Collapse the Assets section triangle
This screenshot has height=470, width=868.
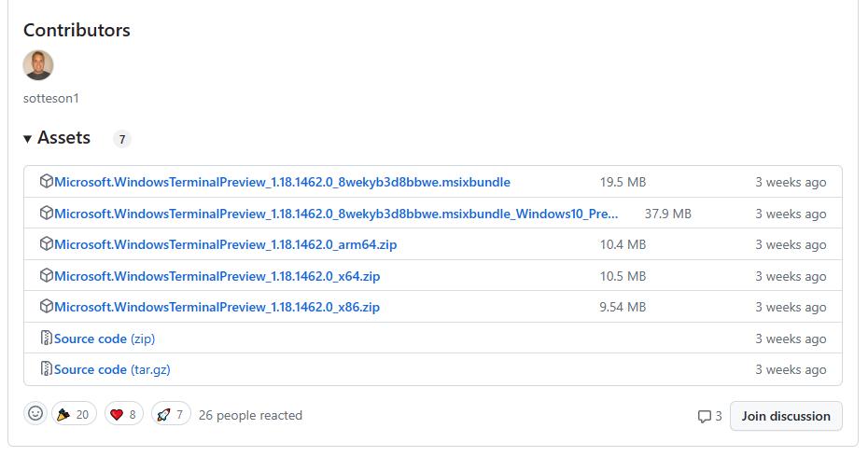(x=27, y=139)
